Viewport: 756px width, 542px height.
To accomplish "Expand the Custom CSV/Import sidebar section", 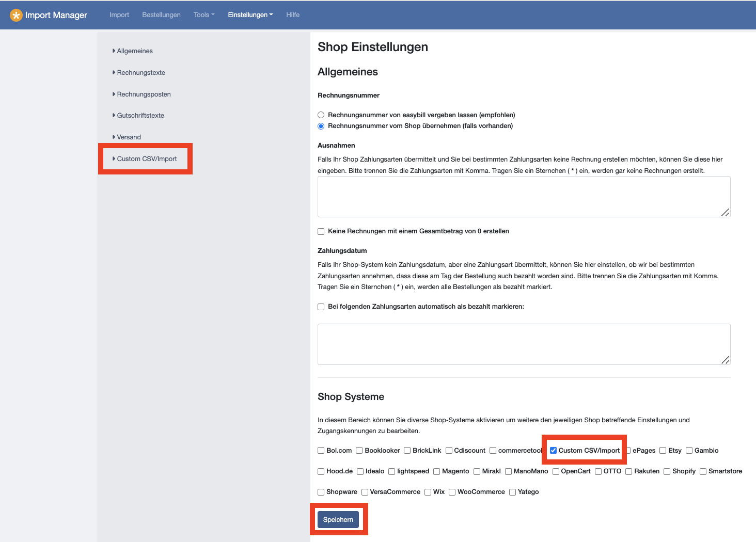I will pos(145,159).
